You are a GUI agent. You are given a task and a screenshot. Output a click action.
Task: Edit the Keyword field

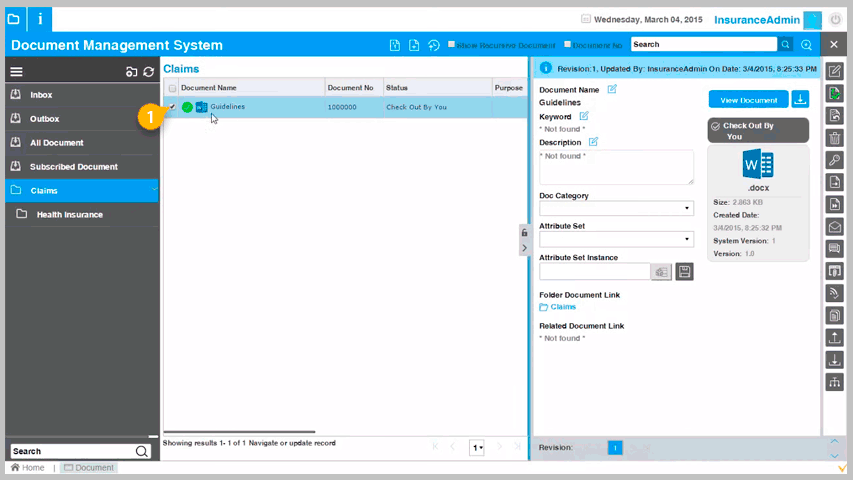click(584, 115)
